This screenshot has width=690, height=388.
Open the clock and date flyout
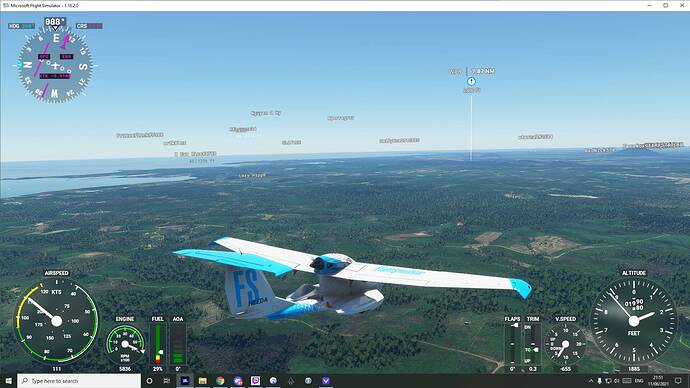point(658,381)
